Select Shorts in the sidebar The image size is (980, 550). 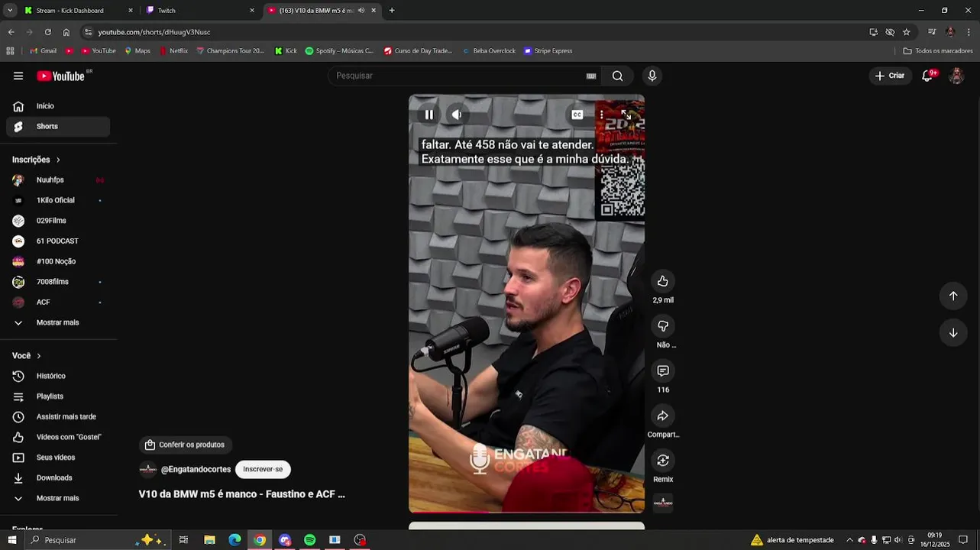point(58,126)
